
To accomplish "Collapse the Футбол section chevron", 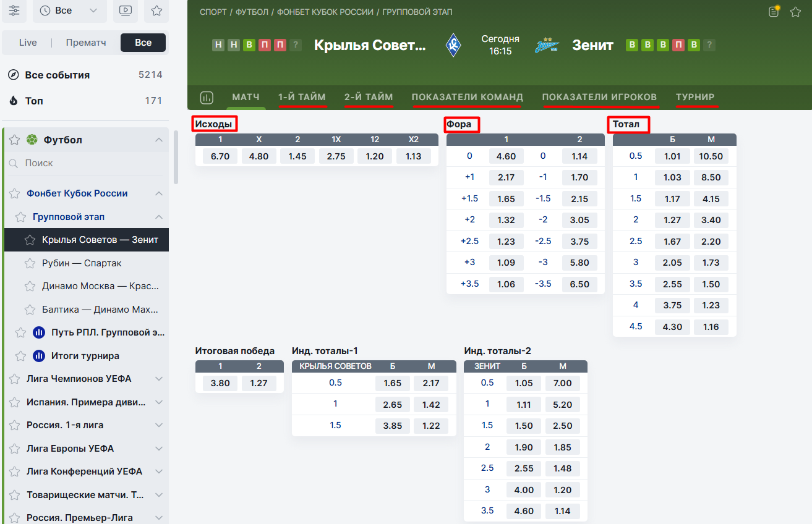I will (159, 140).
